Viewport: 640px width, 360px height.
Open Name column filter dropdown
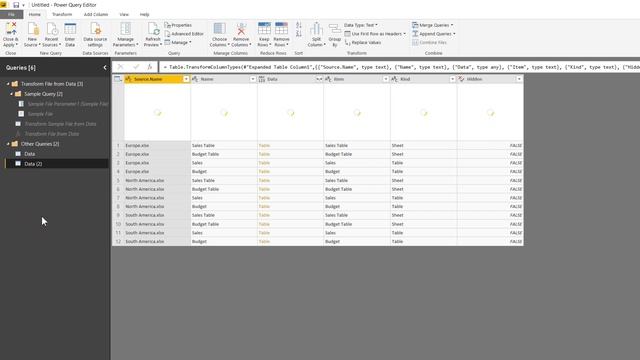(253, 79)
